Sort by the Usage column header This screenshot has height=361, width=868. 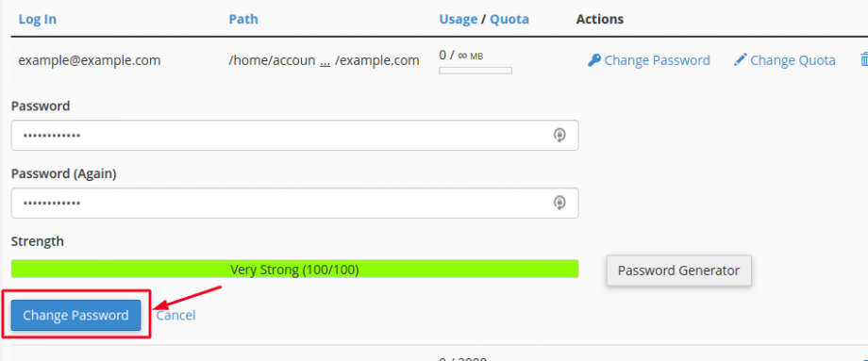coord(458,20)
